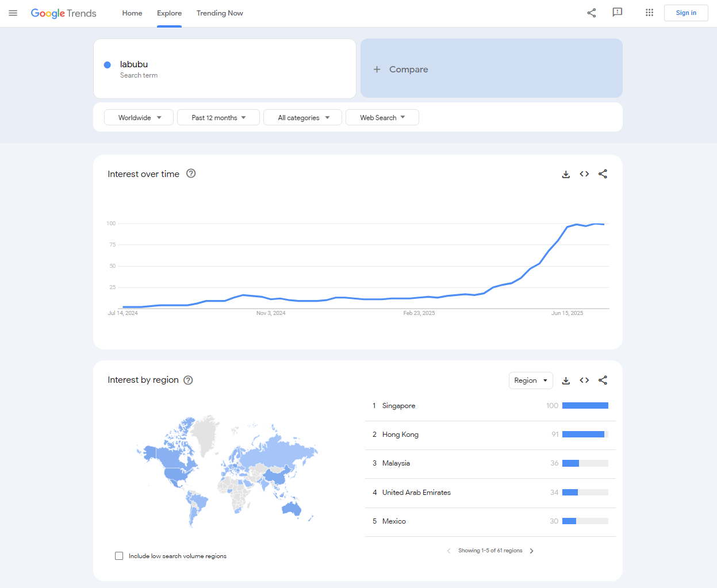717x588 pixels.
Task: Open help for Interest by region
Action: point(188,380)
